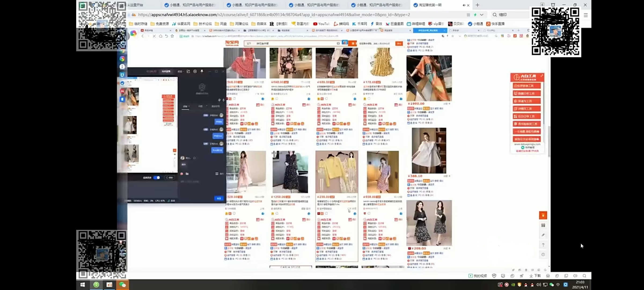
Task: Open the browser hamburger menu
Action: 586,15
